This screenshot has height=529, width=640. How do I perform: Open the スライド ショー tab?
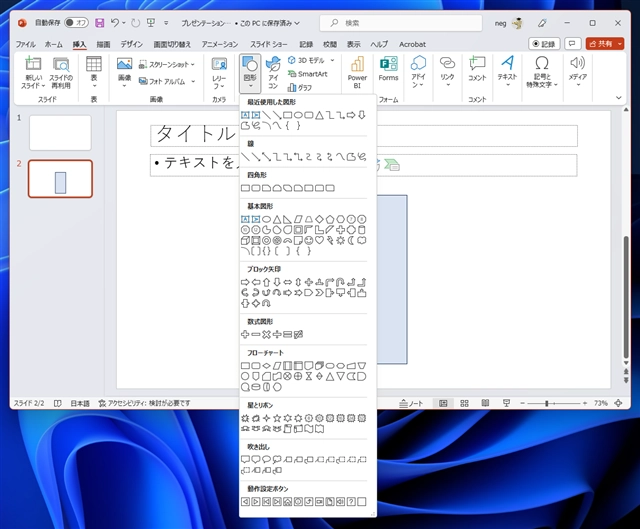tap(269, 44)
